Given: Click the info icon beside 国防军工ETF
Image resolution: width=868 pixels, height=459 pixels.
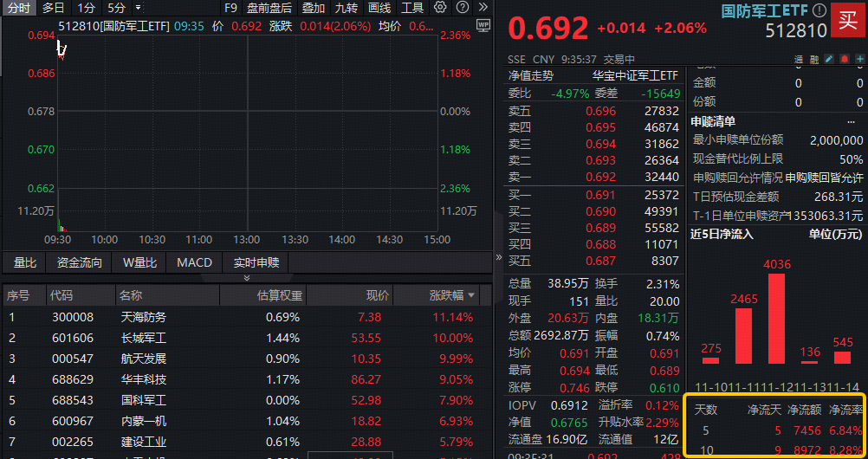Looking at the screenshot, I should [819, 11].
